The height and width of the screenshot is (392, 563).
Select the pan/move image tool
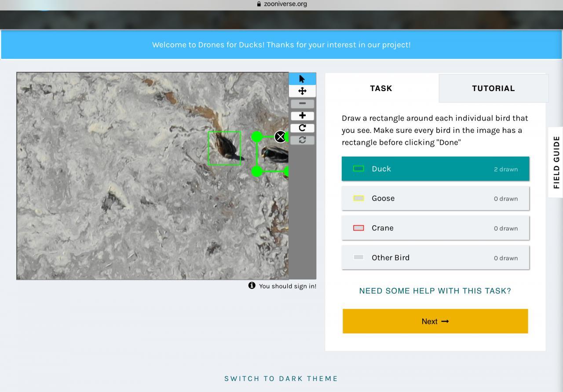(302, 91)
